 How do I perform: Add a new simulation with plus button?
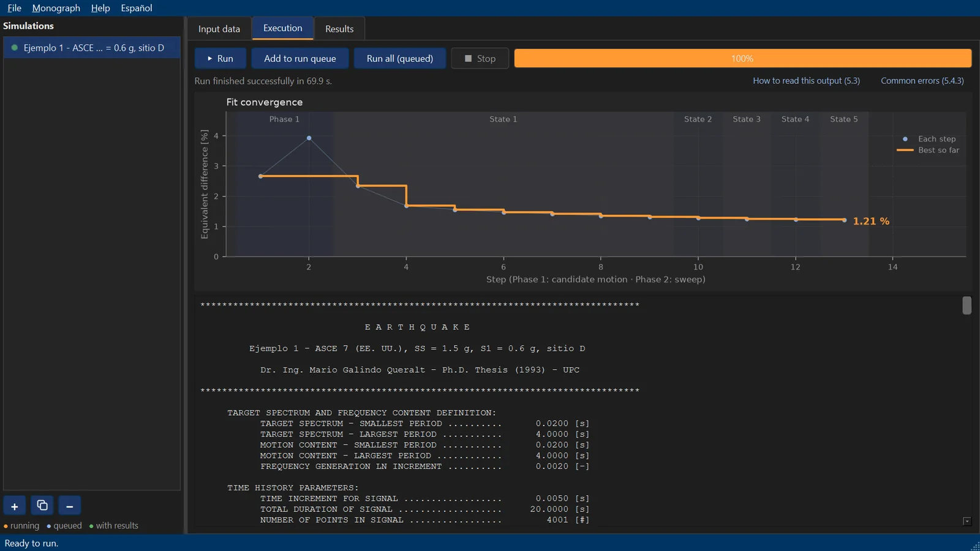(x=15, y=506)
